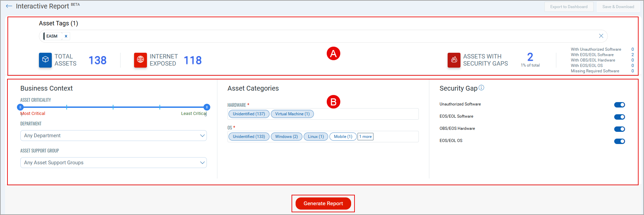Open the Any Department dropdown
644x215 pixels.
(113, 136)
